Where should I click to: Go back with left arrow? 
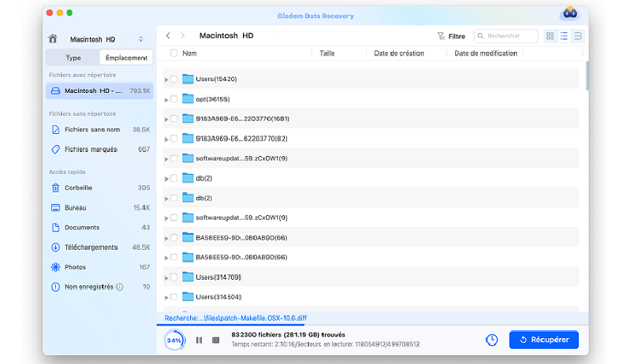coord(168,36)
